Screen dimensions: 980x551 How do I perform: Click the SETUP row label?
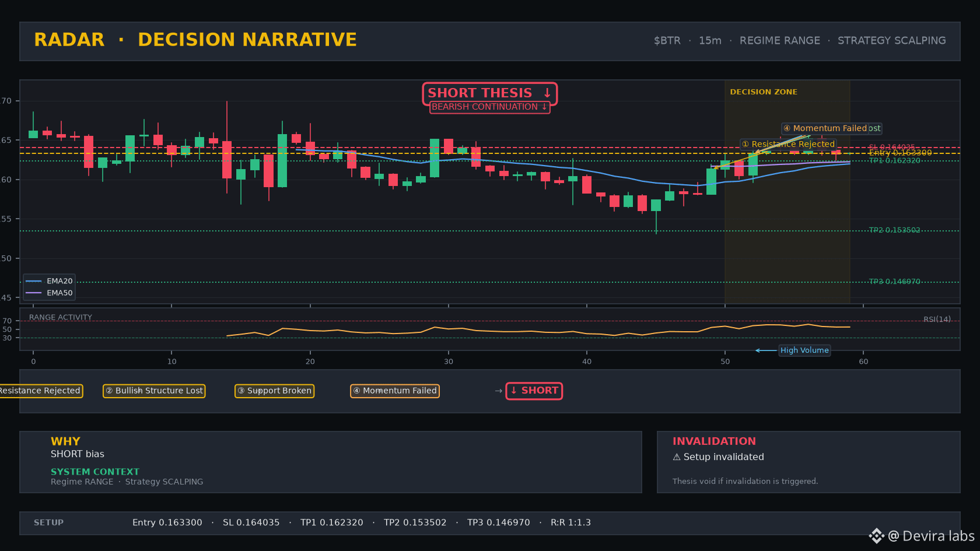click(48, 522)
